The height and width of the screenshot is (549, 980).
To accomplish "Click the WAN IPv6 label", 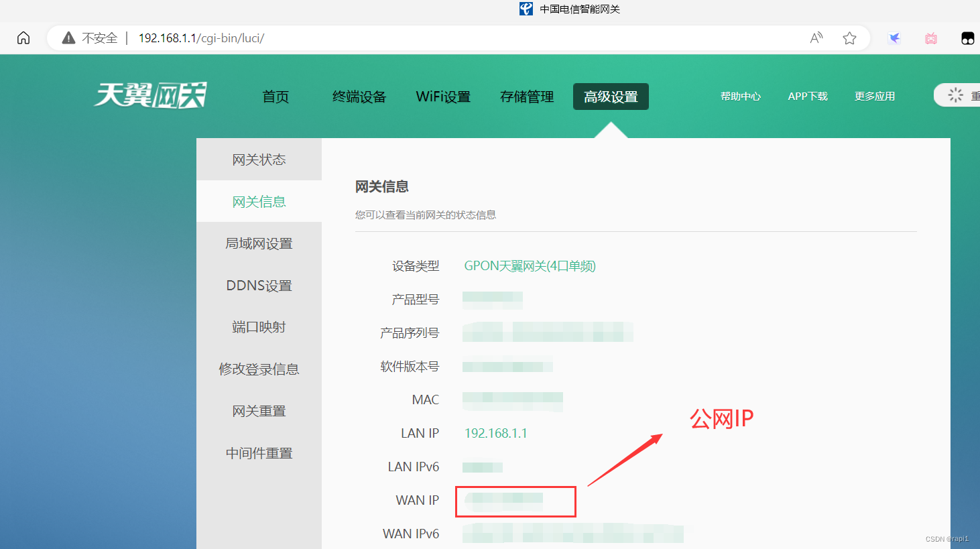I will 411,534.
